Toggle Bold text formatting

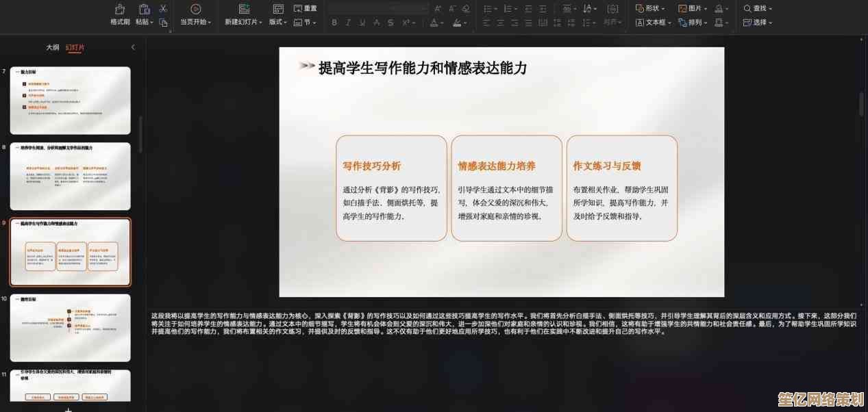coord(334,23)
